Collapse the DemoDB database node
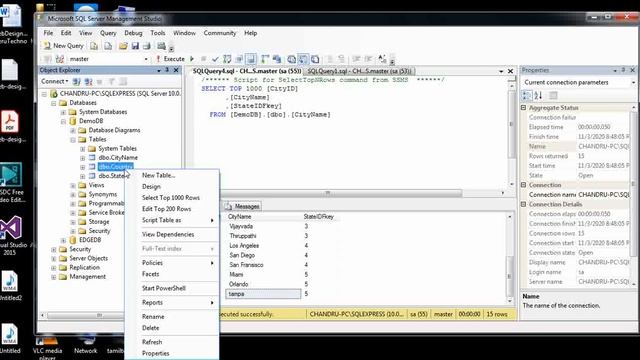 coord(63,121)
